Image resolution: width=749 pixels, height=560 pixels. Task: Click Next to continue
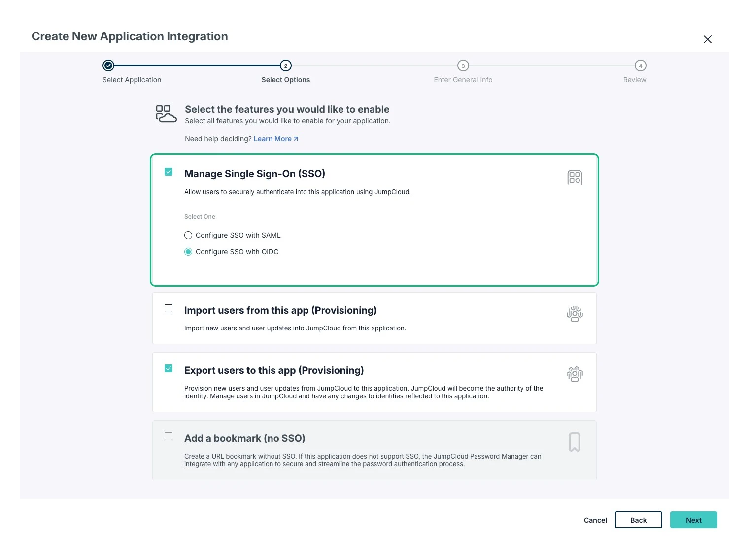[694, 520]
